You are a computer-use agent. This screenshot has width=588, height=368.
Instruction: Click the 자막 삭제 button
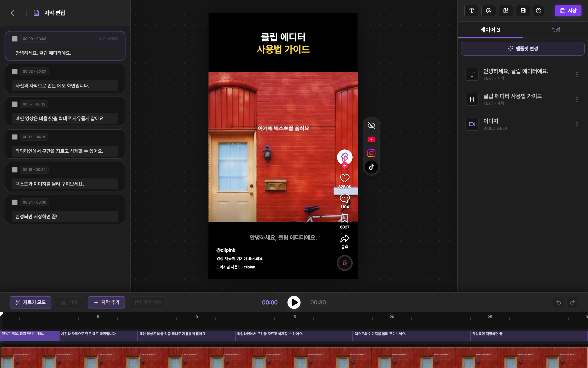[148, 302]
